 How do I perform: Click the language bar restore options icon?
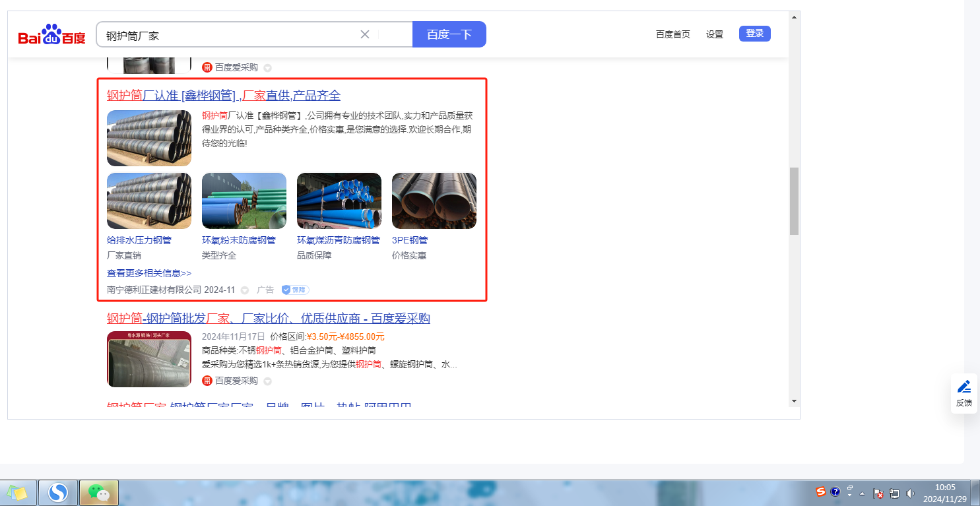click(x=850, y=489)
